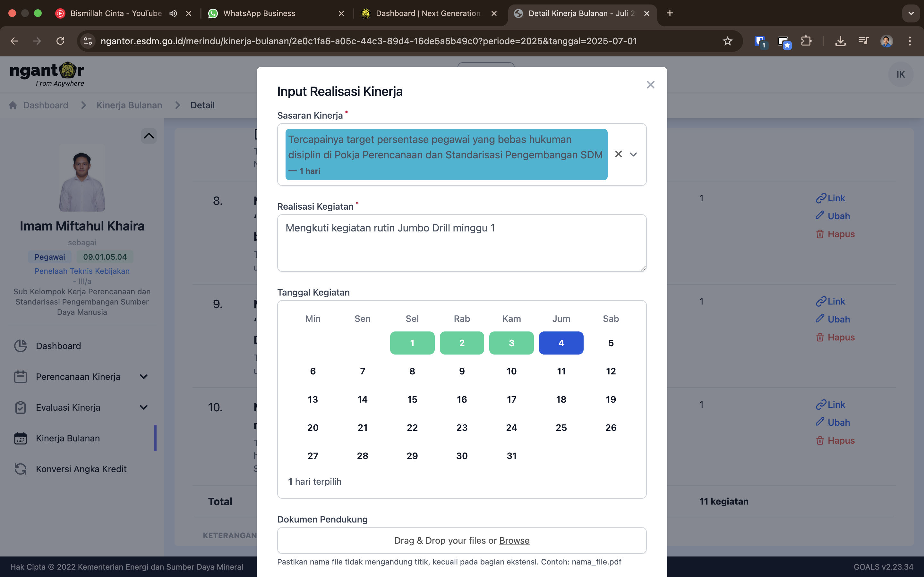Expand Perencanaan Kinerja submenu

143,377
